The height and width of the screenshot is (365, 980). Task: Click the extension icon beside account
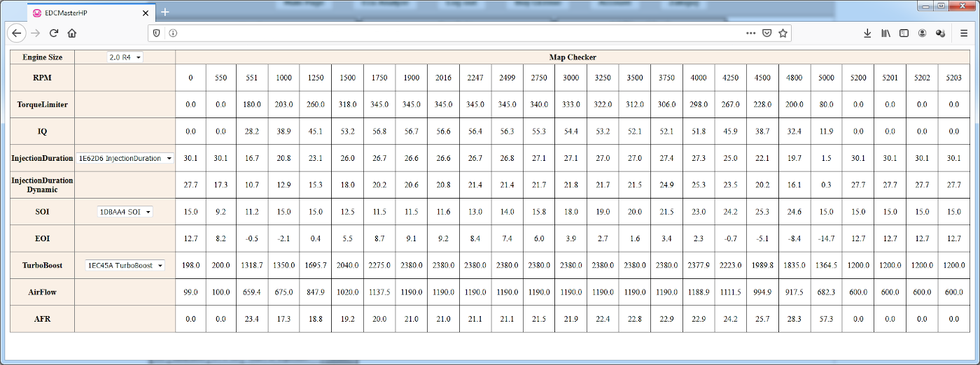click(941, 33)
